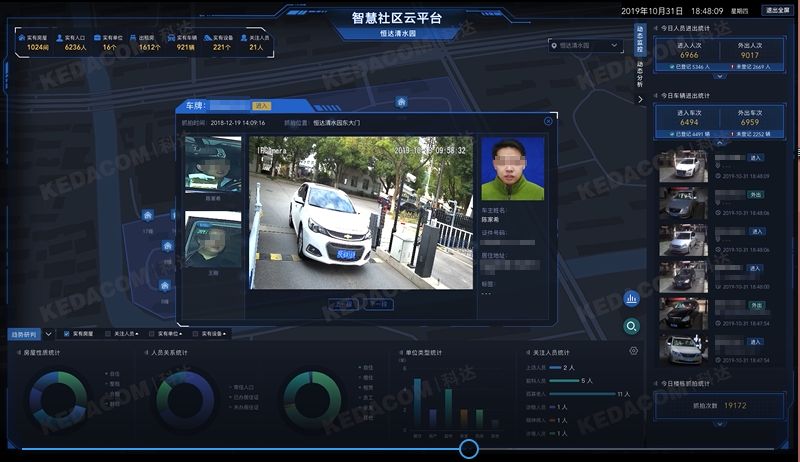
Task: Click the 关注人员 person icon
Action: [x=244, y=38]
